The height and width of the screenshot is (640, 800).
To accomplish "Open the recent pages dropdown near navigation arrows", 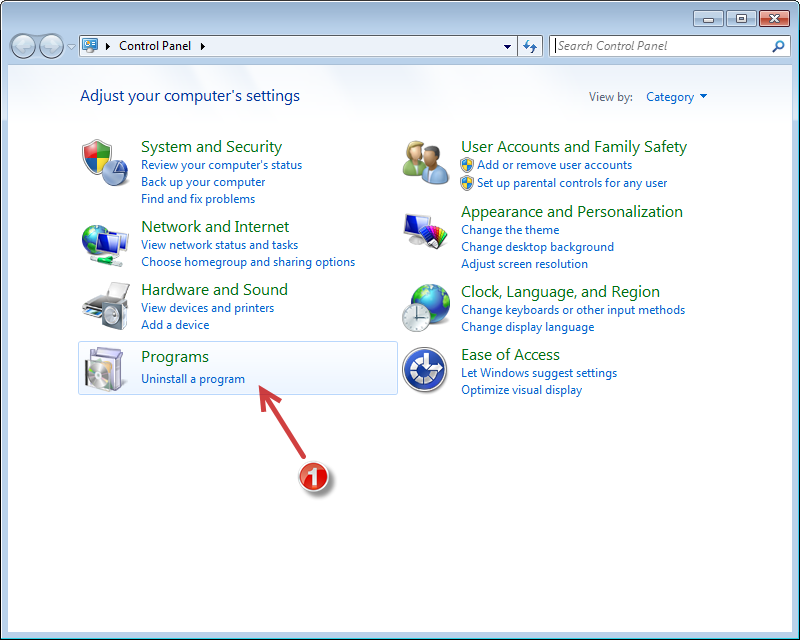I will coord(71,46).
